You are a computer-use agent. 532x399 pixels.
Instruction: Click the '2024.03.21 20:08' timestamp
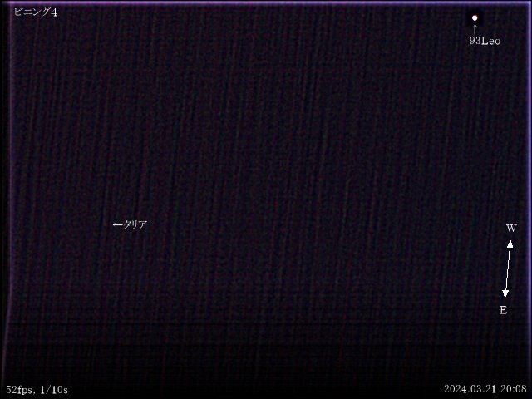click(485, 388)
